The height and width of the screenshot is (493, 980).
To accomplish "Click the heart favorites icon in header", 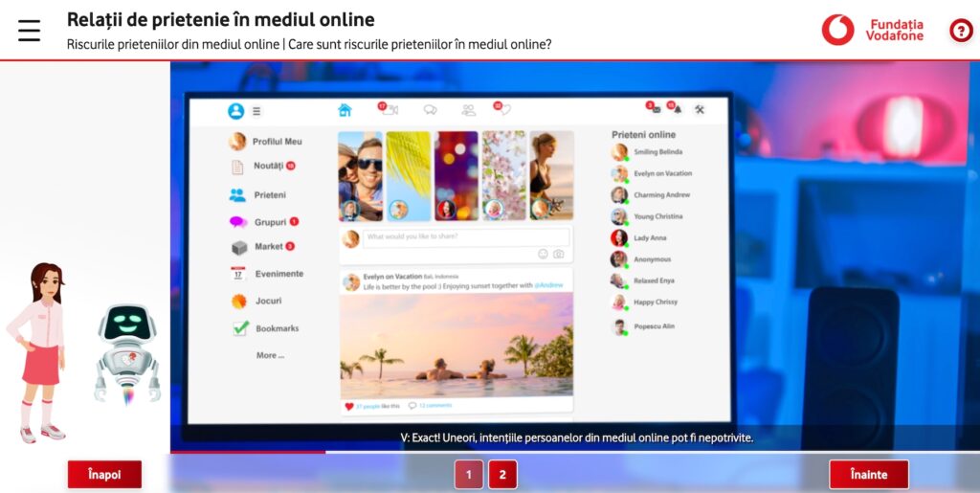I will [x=503, y=110].
